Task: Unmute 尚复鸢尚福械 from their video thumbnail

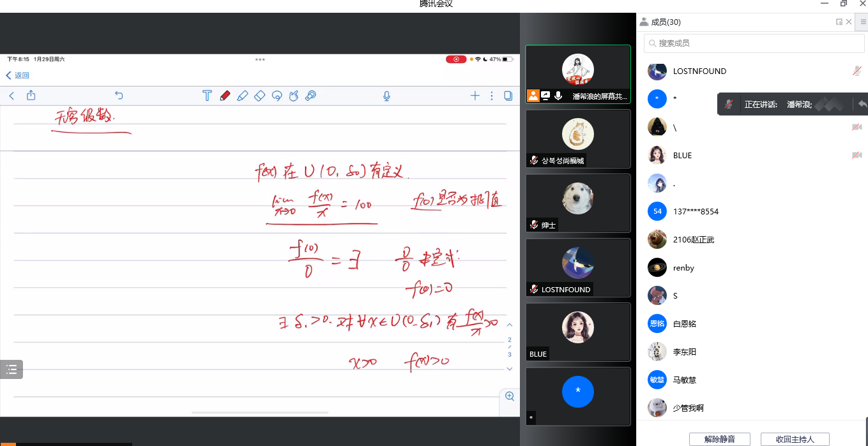Action: 533,160
